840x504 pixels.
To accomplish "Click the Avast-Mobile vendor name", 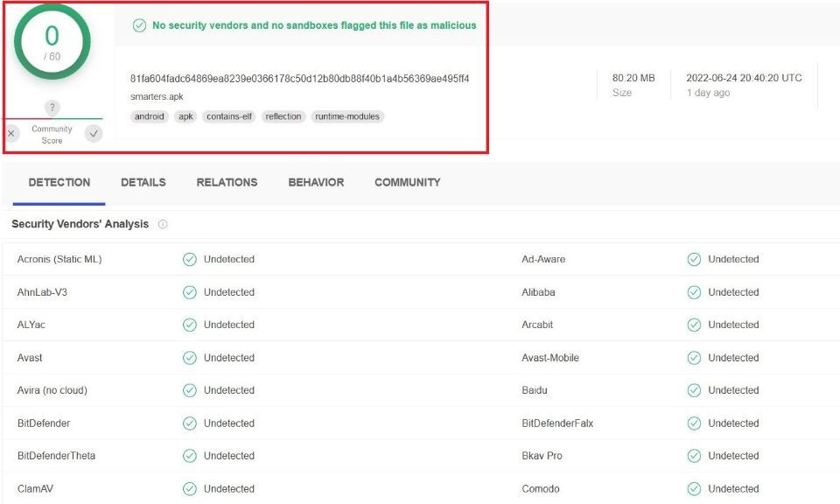I will 550,358.
